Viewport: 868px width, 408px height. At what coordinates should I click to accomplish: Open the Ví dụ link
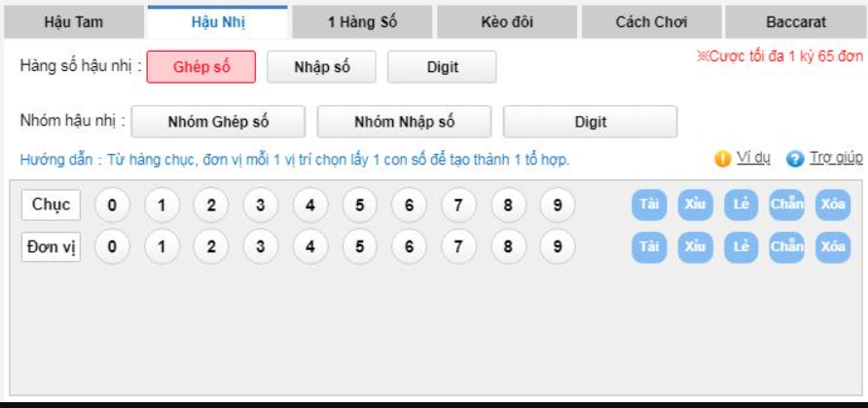tap(753, 158)
